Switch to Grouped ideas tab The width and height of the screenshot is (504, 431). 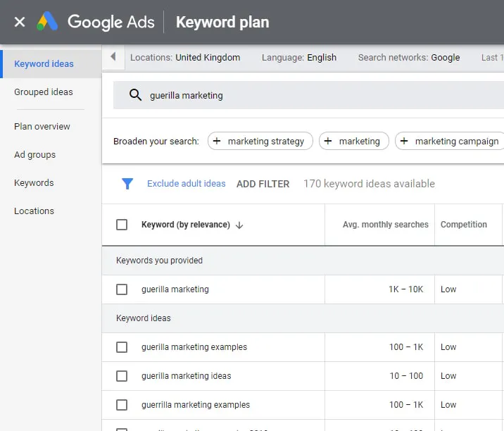click(44, 92)
